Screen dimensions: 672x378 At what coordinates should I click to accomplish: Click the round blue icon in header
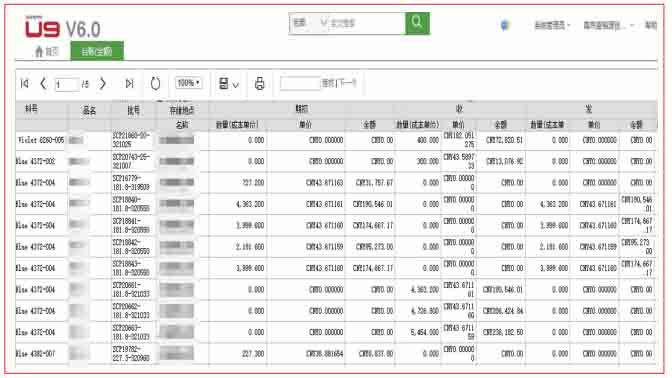[x=505, y=25]
